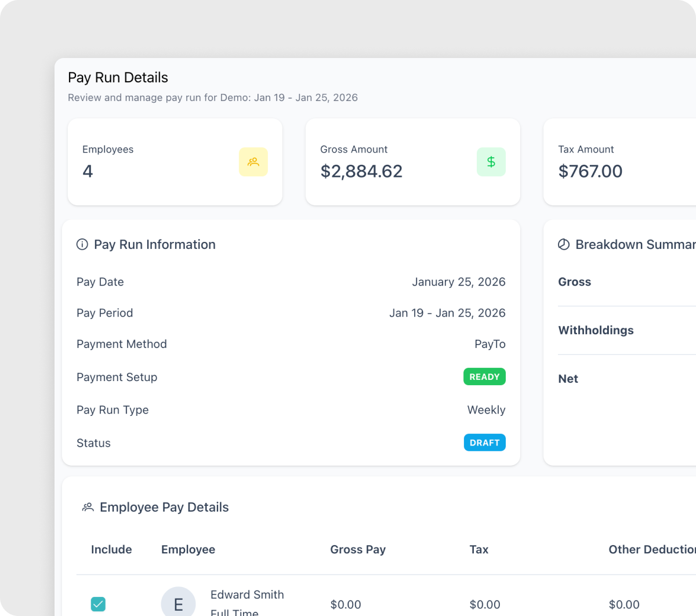Click the Gross Pay column header
Viewport: 696px width, 616px height.
point(358,550)
